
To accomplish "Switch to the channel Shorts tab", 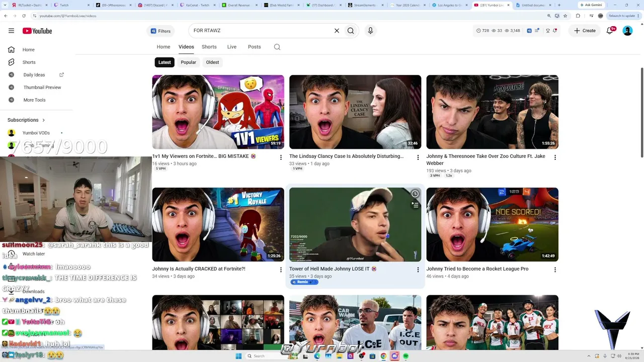I will click(x=209, y=47).
